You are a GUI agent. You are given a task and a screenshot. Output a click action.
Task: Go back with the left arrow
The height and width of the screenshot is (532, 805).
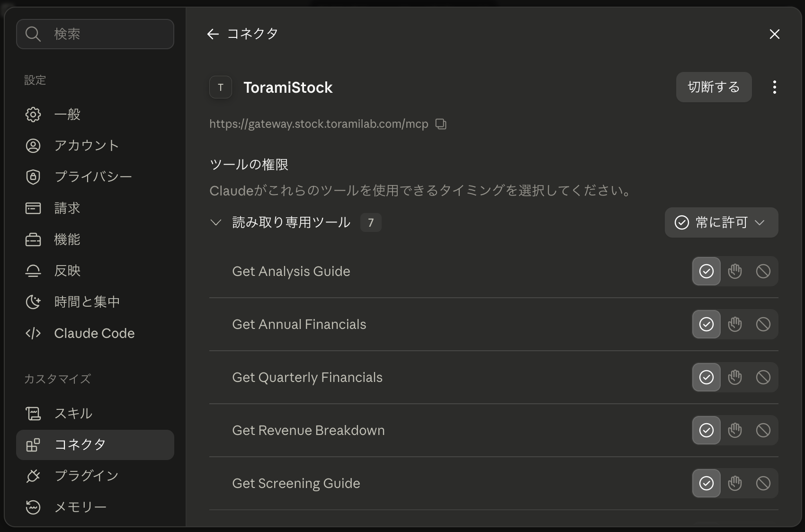point(213,34)
